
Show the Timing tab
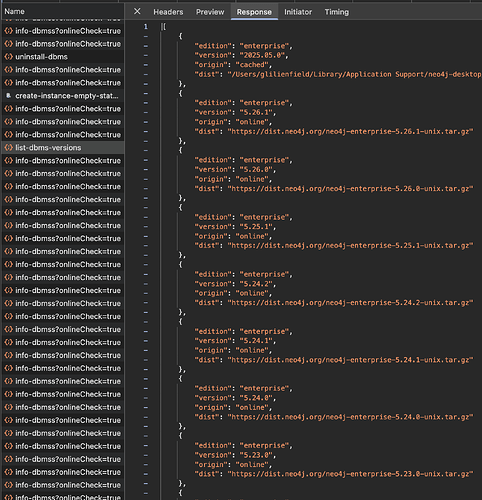[x=337, y=12]
